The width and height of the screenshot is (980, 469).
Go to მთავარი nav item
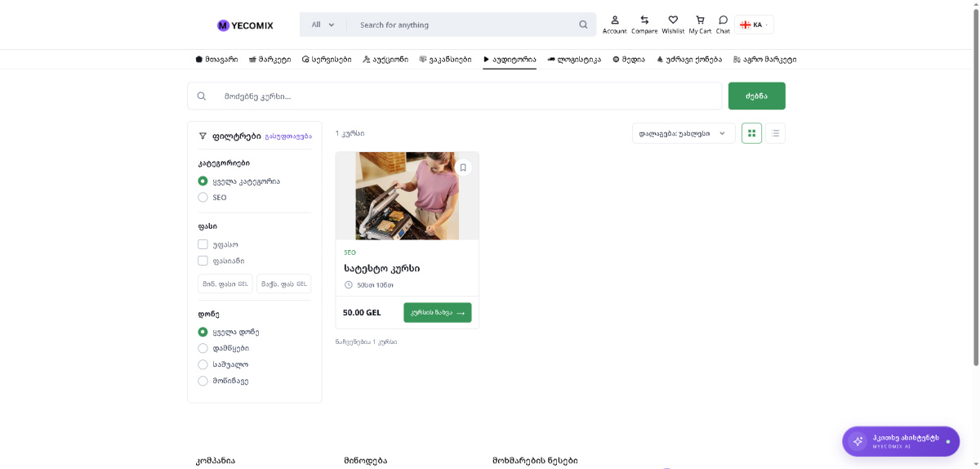click(216, 59)
